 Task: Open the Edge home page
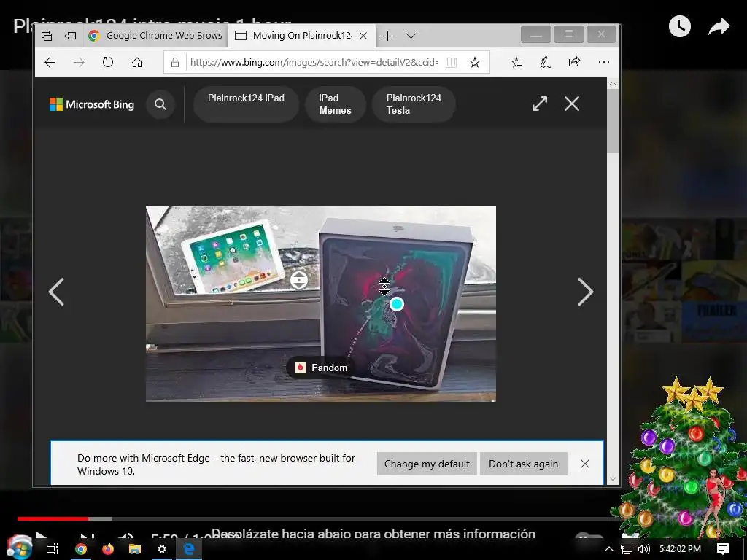tap(137, 63)
